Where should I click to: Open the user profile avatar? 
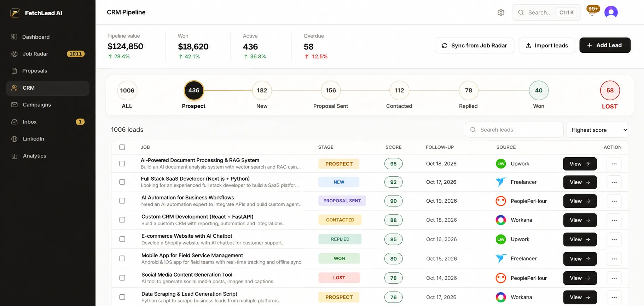(611, 12)
